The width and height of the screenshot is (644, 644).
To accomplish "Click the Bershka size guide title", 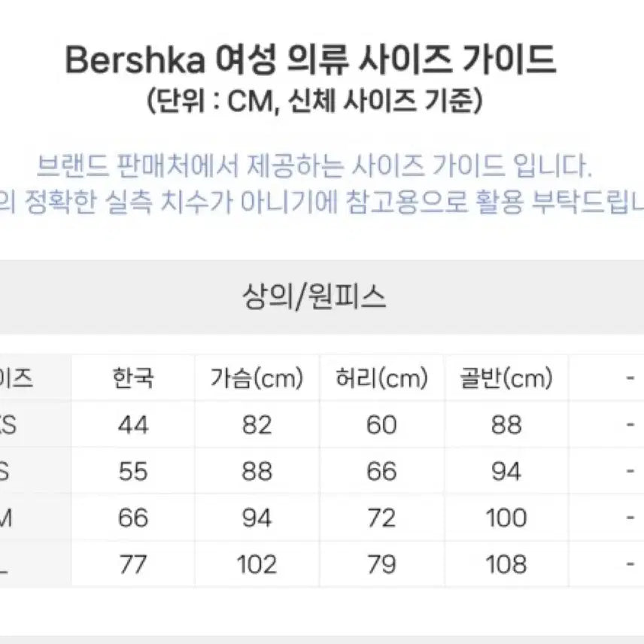I will pyautogui.click(x=310, y=61).
